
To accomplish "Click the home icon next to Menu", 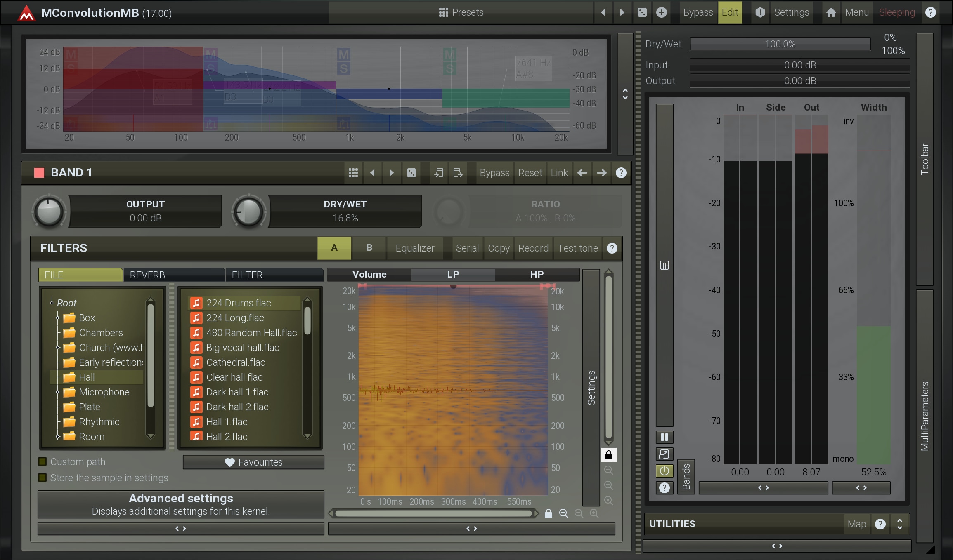I will pos(831,12).
